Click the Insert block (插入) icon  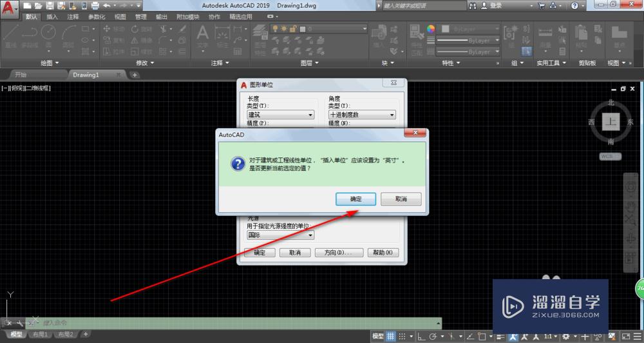pos(378,36)
